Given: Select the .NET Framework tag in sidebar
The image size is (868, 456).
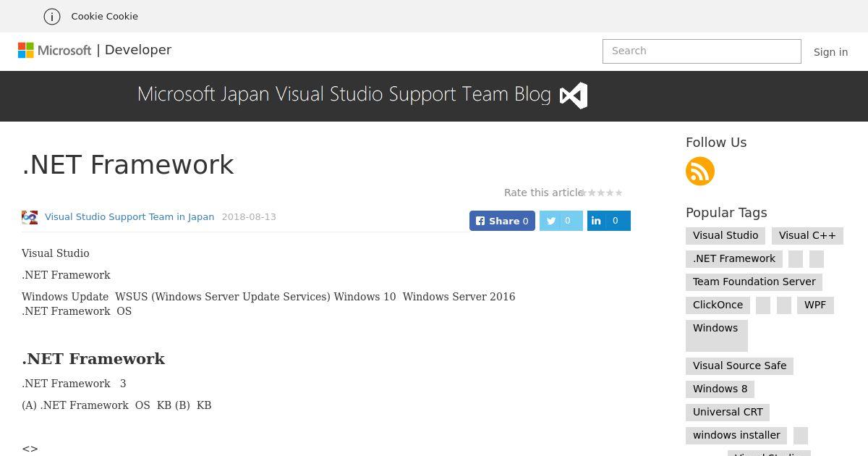Looking at the screenshot, I should click(734, 258).
